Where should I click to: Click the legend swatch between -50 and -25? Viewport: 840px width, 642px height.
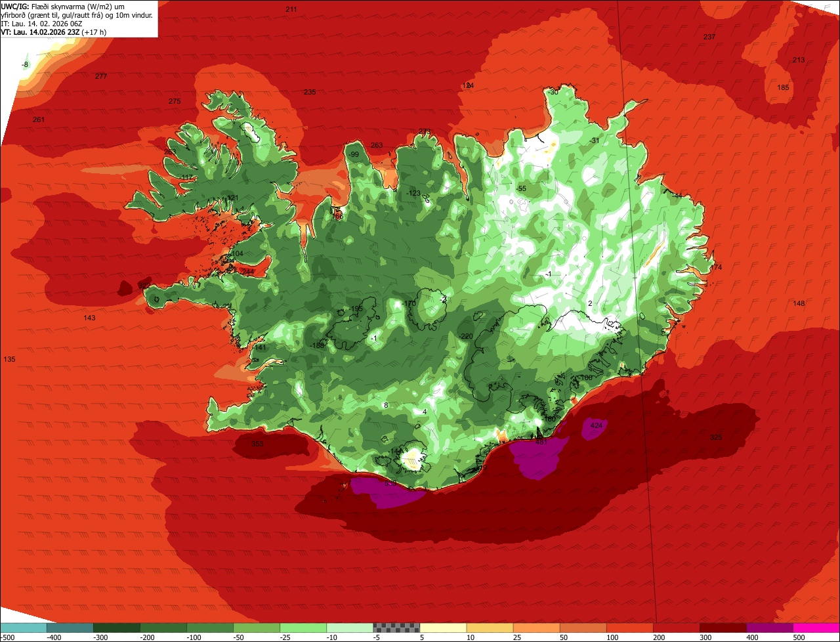point(256,628)
